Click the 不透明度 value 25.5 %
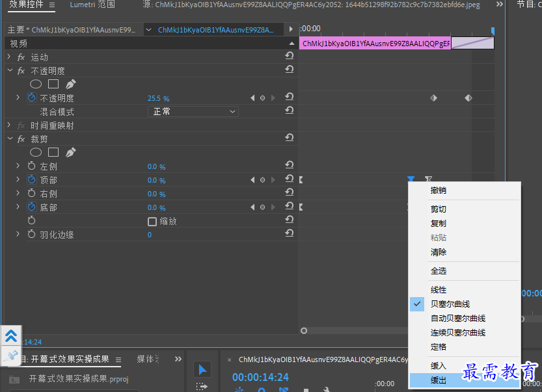 pos(158,98)
